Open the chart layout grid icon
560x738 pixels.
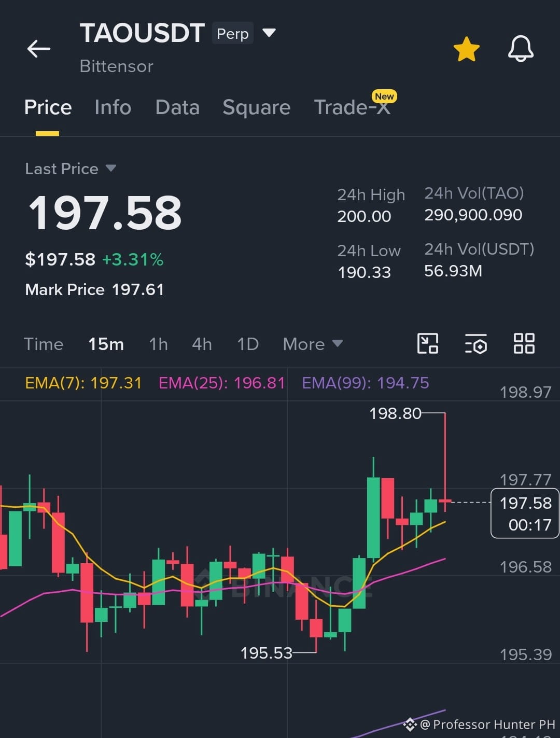click(x=524, y=343)
